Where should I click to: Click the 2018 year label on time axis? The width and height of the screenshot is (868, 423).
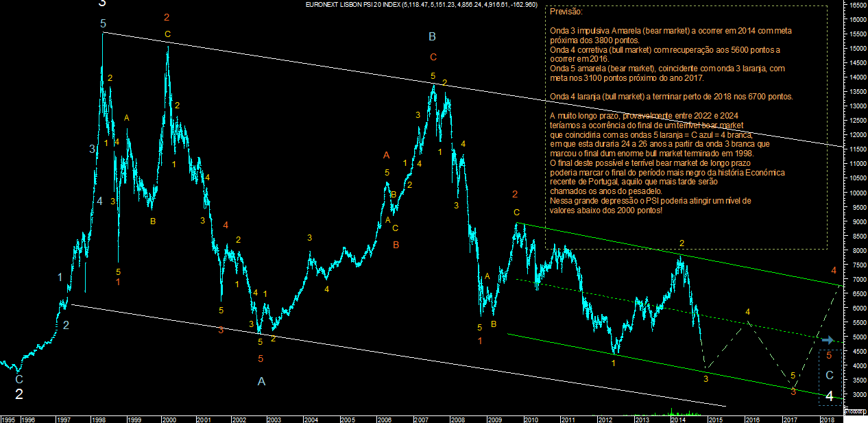[x=827, y=418]
